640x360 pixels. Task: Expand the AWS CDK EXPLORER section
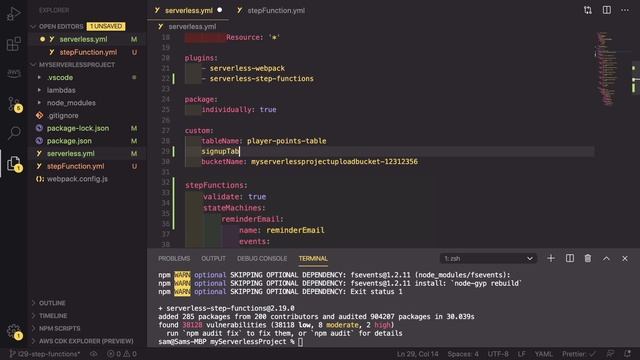tap(87, 341)
